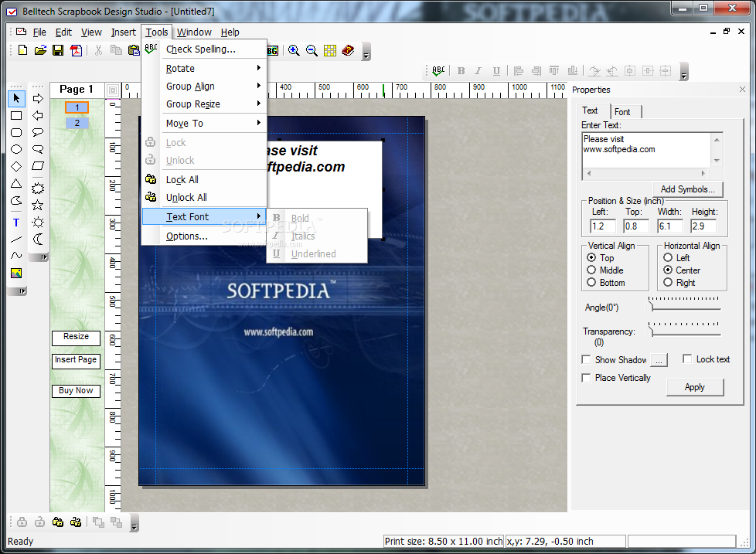
Task: Open the Window menu
Action: pos(194,32)
